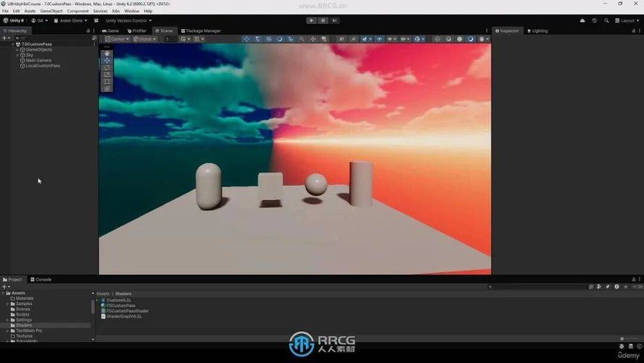Switch to the Profiler tab
644x363 pixels.
point(137,30)
